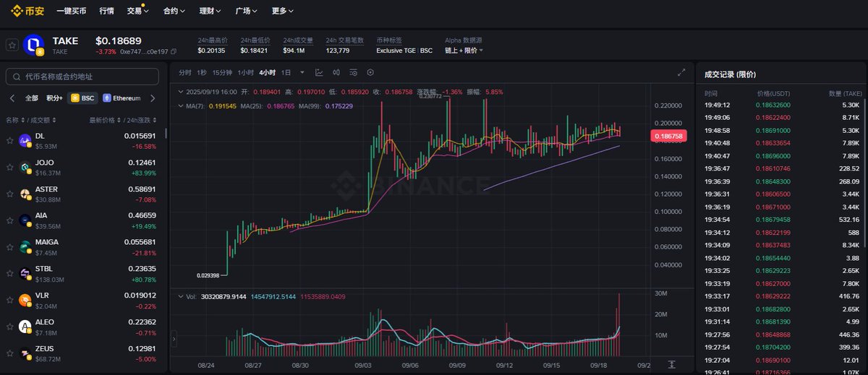Select the 1日 chart interval

click(x=286, y=72)
